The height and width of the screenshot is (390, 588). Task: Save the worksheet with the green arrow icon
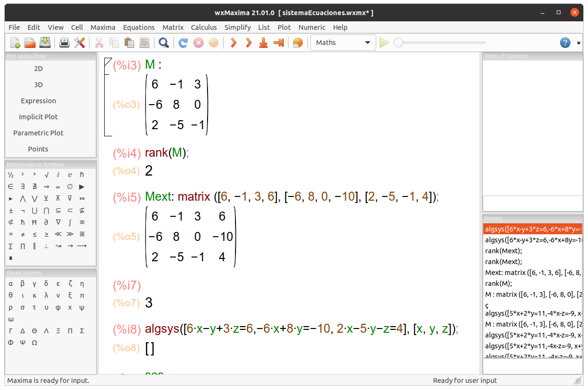point(45,43)
